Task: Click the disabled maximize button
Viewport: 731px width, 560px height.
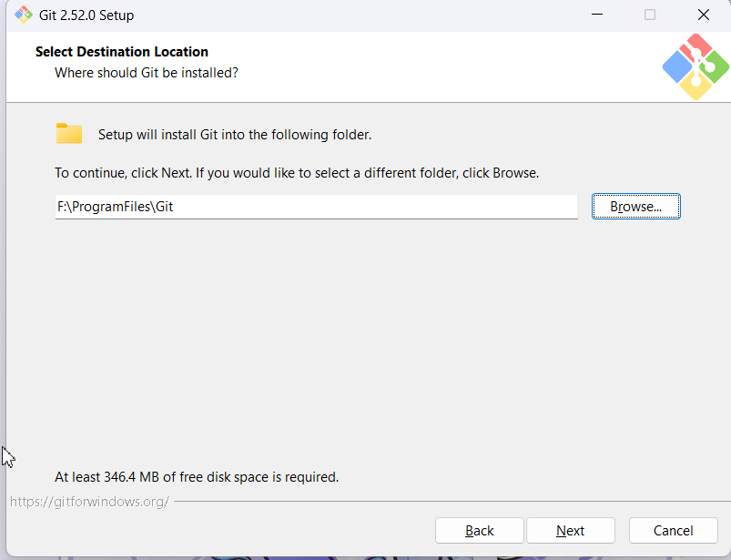Action: [650, 15]
